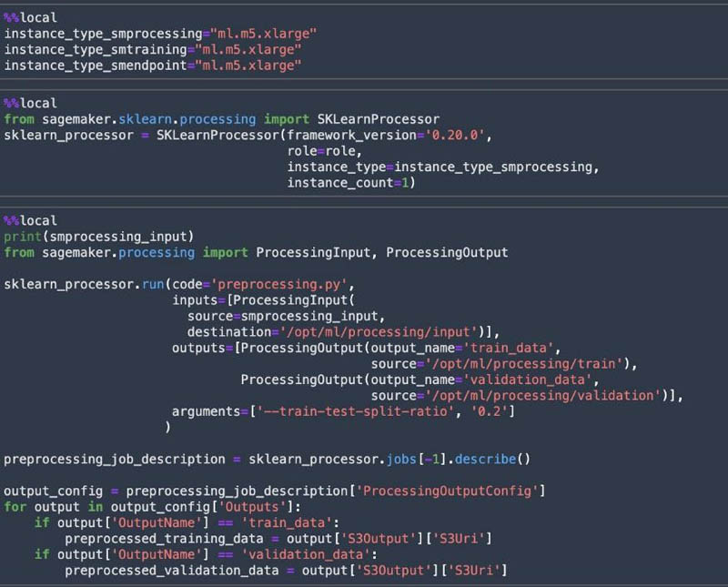The height and width of the screenshot is (587, 728).
Task: Click the if OutputName == 'train_data' condition
Action: pos(187,523)
